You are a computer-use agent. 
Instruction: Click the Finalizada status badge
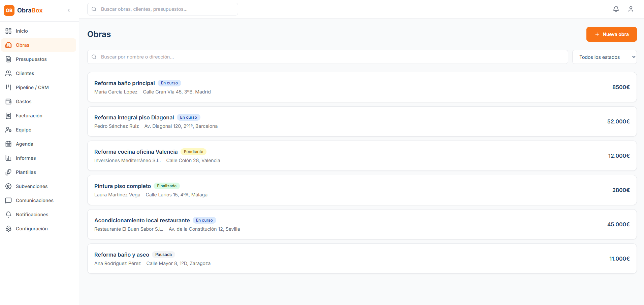click(x=167, y=186)
